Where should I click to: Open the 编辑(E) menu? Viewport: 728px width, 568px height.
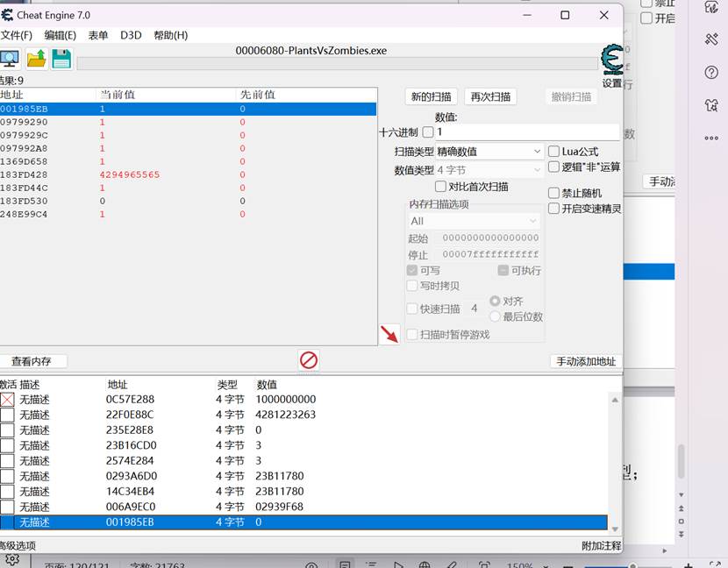coord(61,35)
